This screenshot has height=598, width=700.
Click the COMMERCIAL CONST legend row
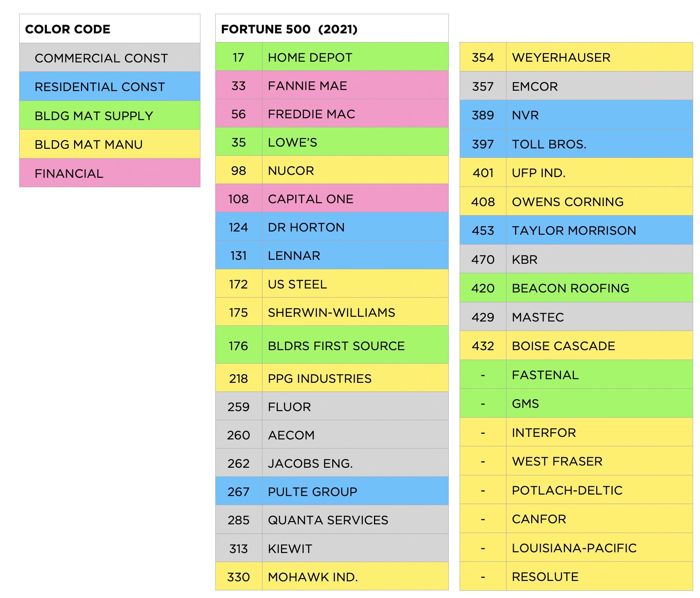click(x=110, y=57)
